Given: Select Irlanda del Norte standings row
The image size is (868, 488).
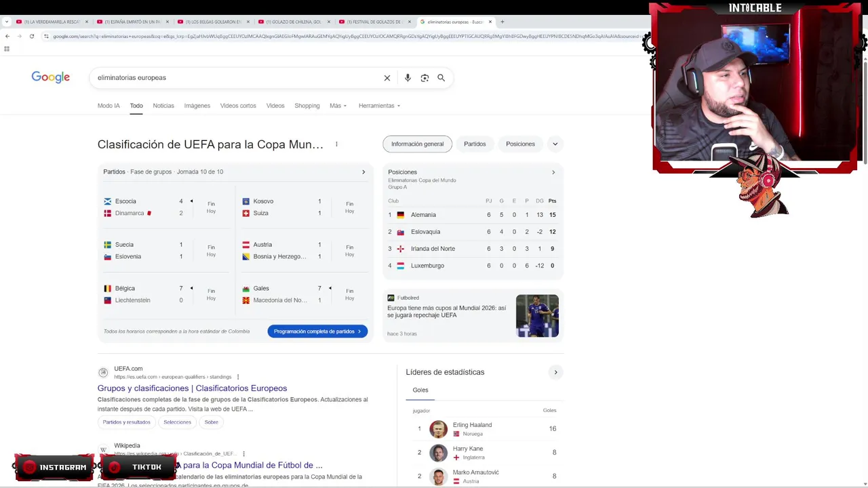Looking at the screenshot, I should pos(473,249).
